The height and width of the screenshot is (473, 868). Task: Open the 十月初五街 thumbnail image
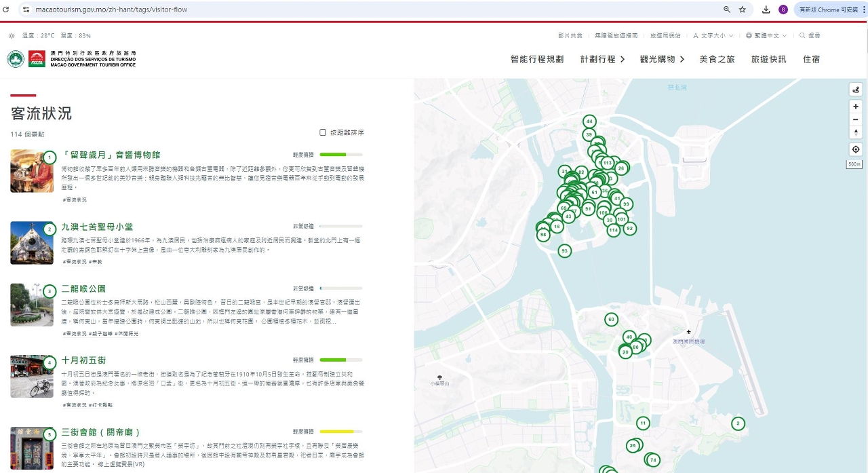tap(31, 376)
